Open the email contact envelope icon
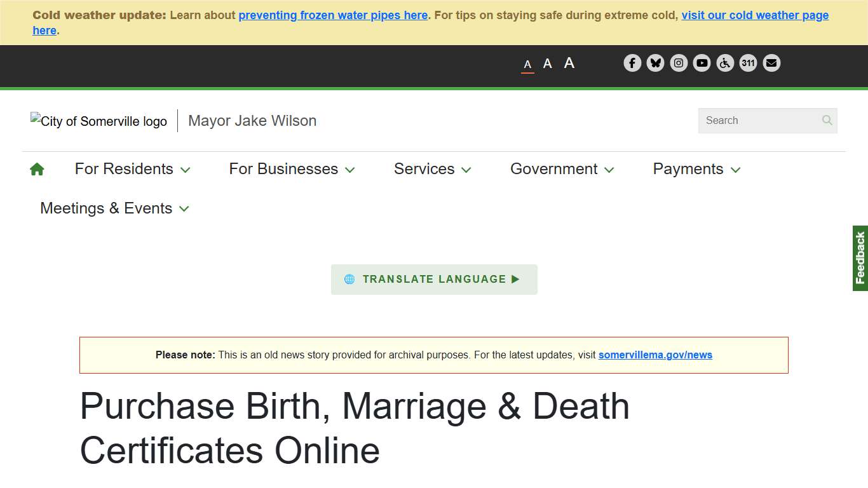 (771, 63)
